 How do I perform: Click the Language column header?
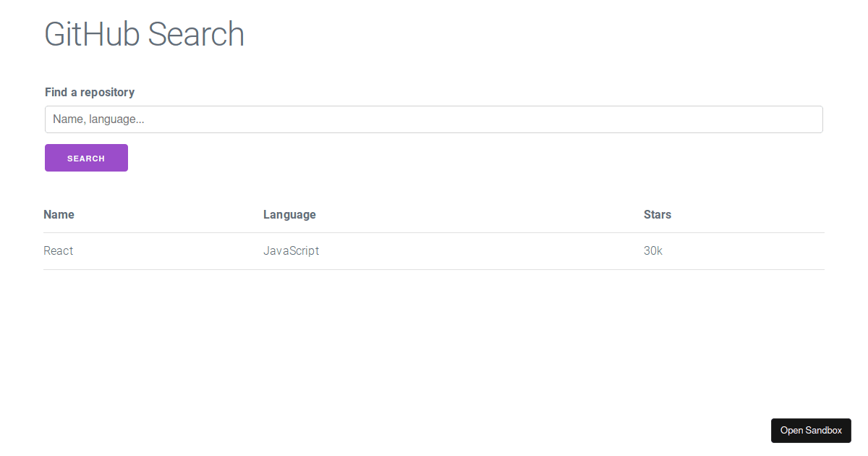tap(289, 214)
